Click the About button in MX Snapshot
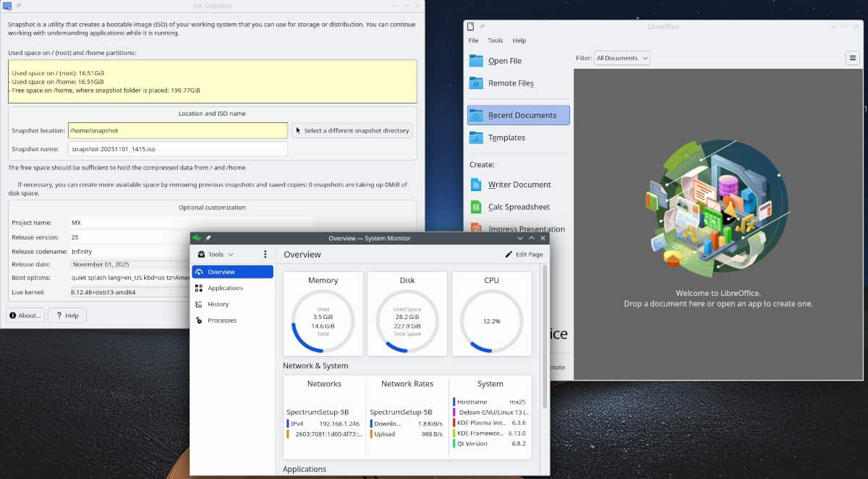The height and width of the screenshot is (479, 868). [x=25, y=315]
